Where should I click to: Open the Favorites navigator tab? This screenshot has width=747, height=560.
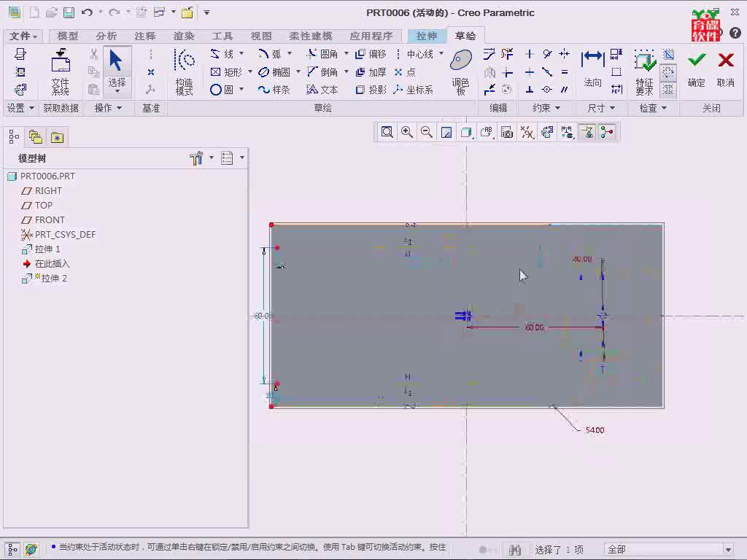(57, 138)
